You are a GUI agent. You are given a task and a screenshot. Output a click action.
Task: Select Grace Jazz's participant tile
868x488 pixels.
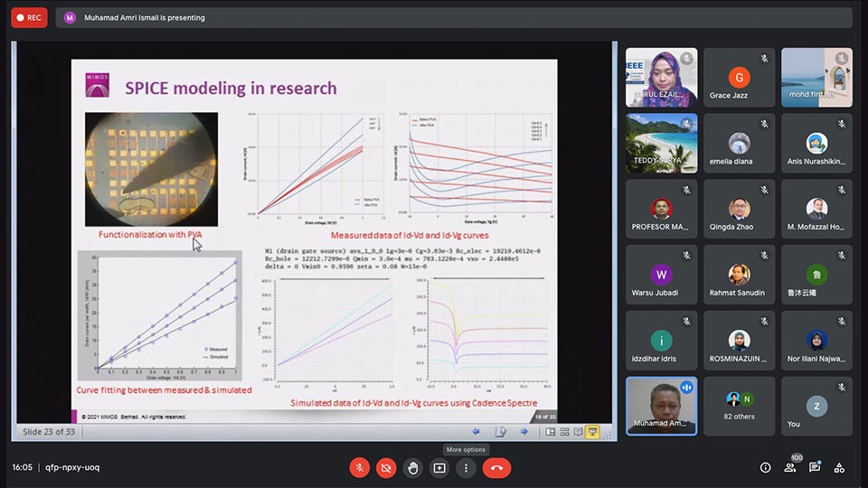[740, 78]
